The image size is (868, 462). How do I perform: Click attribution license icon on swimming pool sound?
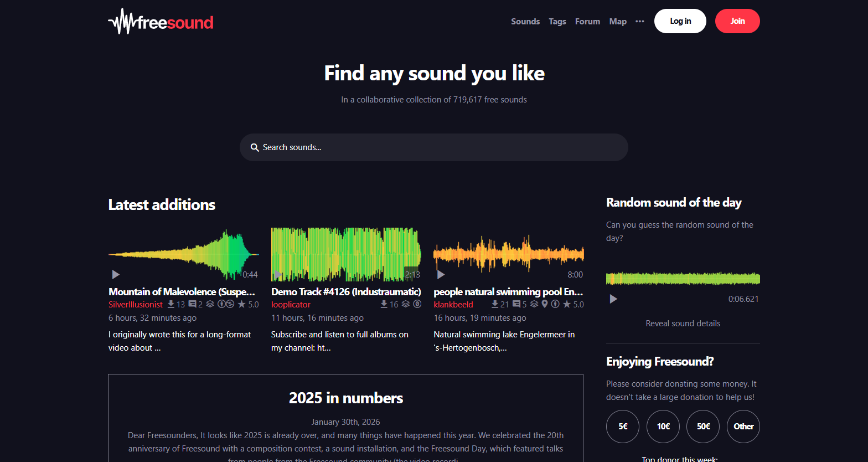pyautogui.click(x=555, y=304)
